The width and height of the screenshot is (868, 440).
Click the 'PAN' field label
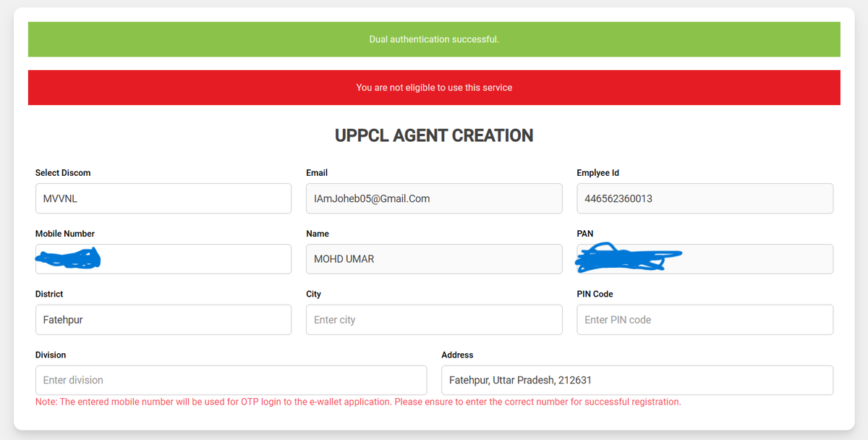point(585,234)
